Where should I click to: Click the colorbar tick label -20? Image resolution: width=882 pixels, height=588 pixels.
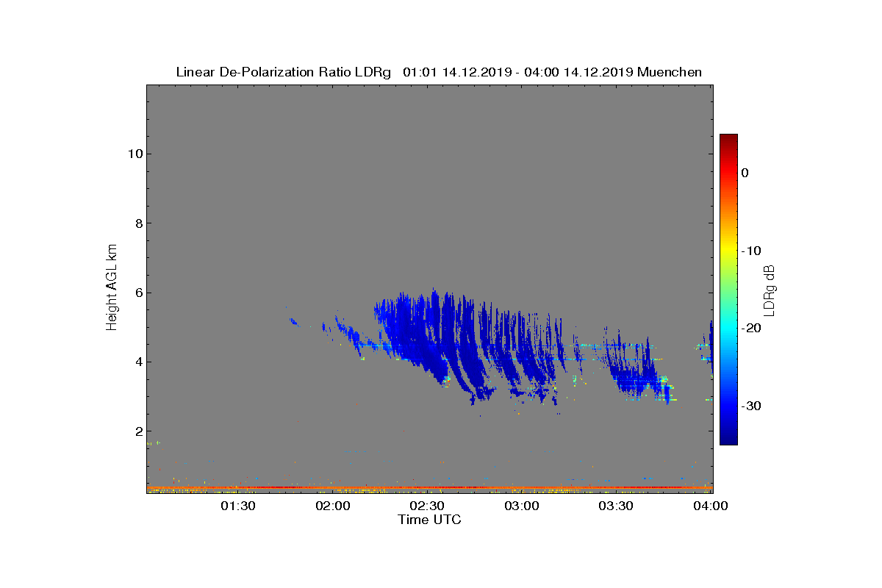pos(750,329)
